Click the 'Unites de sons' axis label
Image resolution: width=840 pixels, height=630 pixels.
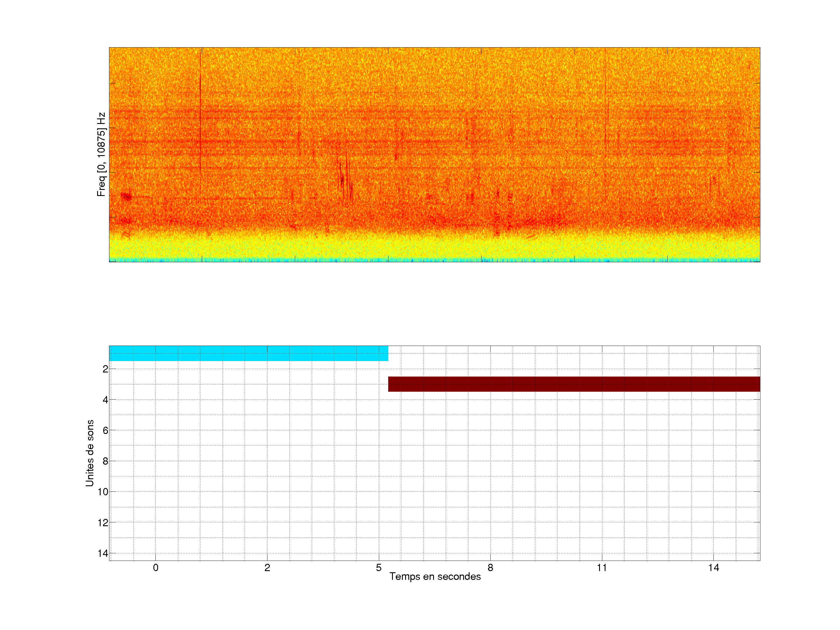coord(90,453)
